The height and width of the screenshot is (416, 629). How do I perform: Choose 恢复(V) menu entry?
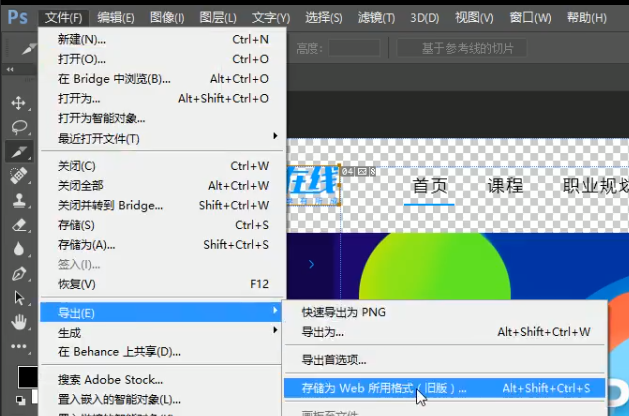pyautogui.click(x=162, y=284)
